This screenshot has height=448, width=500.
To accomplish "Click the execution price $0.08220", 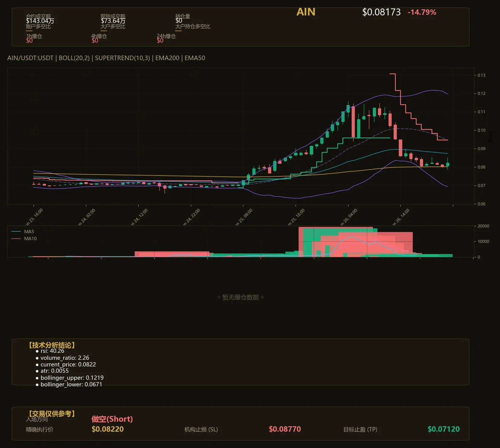I will (107, 429).
